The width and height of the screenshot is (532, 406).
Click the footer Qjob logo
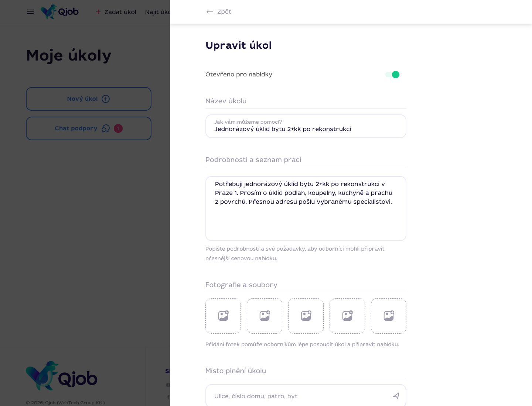62,376
